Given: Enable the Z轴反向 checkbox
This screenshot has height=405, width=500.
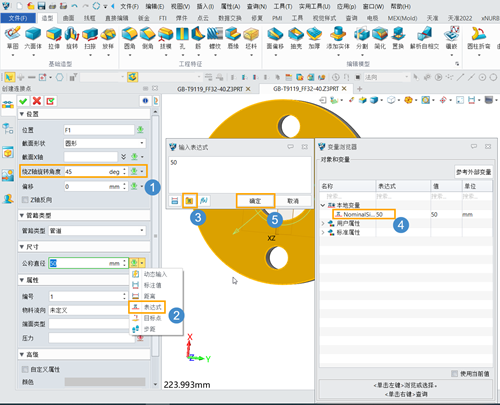Looking at the screenshot, I should pyautogui.click(x=25, y=200).
